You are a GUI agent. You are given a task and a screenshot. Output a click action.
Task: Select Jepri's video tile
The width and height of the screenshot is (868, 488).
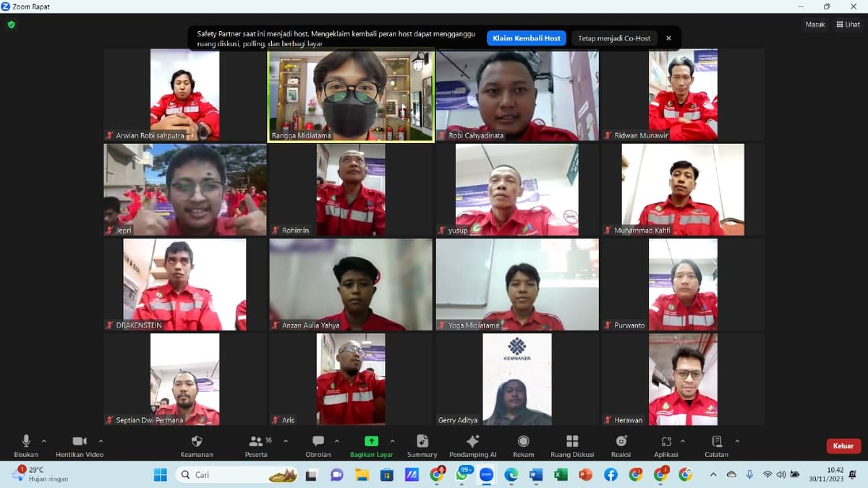tap(185, 189)
